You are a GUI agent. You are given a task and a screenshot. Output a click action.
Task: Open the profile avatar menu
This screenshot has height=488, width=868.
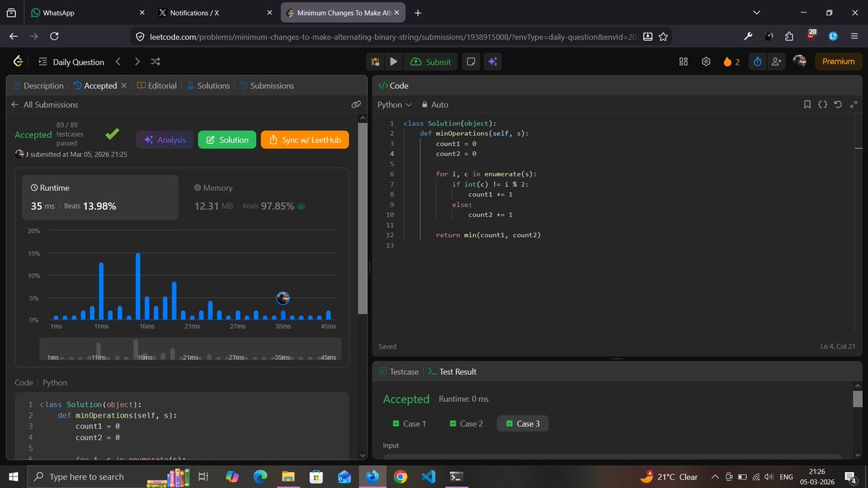(799, 61)
